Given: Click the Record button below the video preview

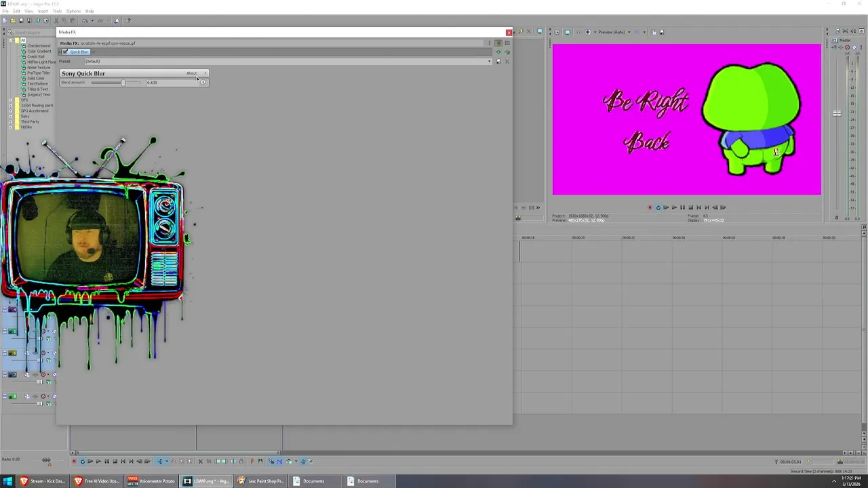Looking at the screenshot, I should (650, 207).
